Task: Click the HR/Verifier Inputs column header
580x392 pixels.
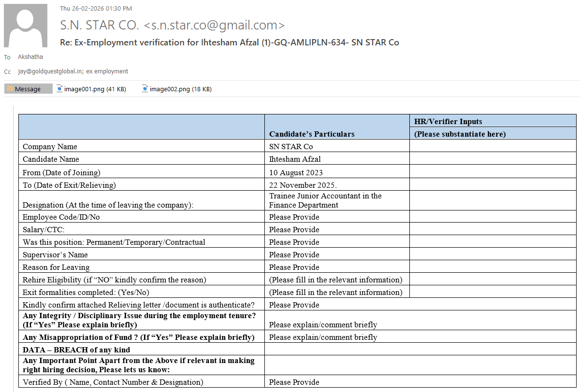Action: coord(448,121)
